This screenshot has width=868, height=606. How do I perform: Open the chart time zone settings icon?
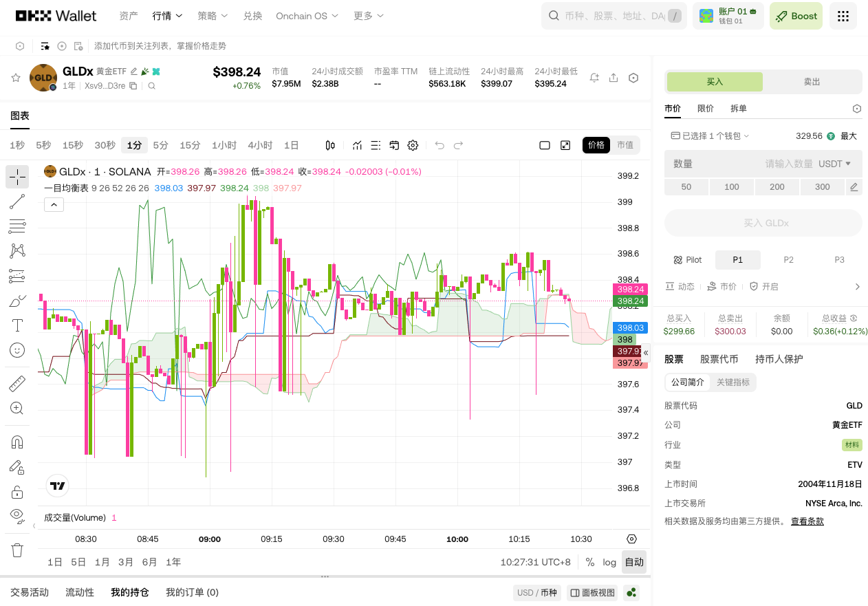(632, 539)
